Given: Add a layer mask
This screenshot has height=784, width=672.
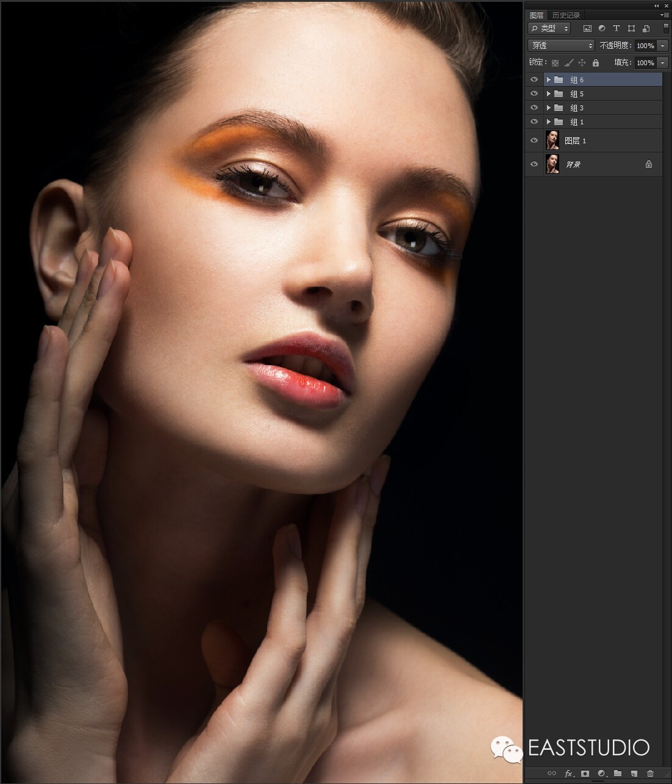Looking at the screenshot, I should coord(585,773).
